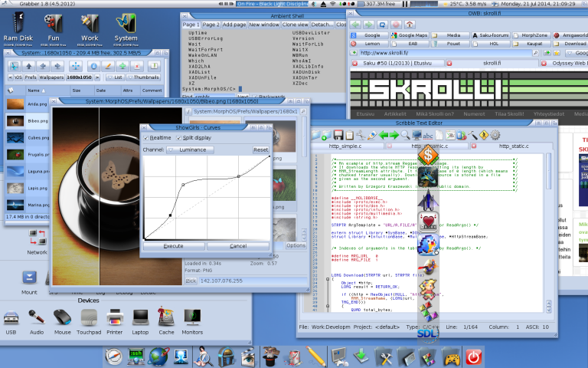
Task: Open the Printer device preferences icon
Action: point(115,318)
